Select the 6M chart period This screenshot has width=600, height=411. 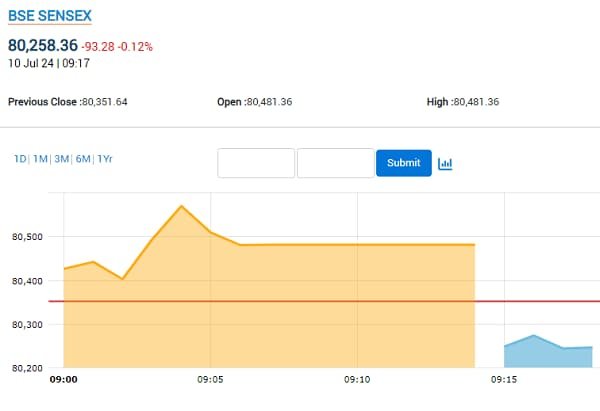[83, 159]
